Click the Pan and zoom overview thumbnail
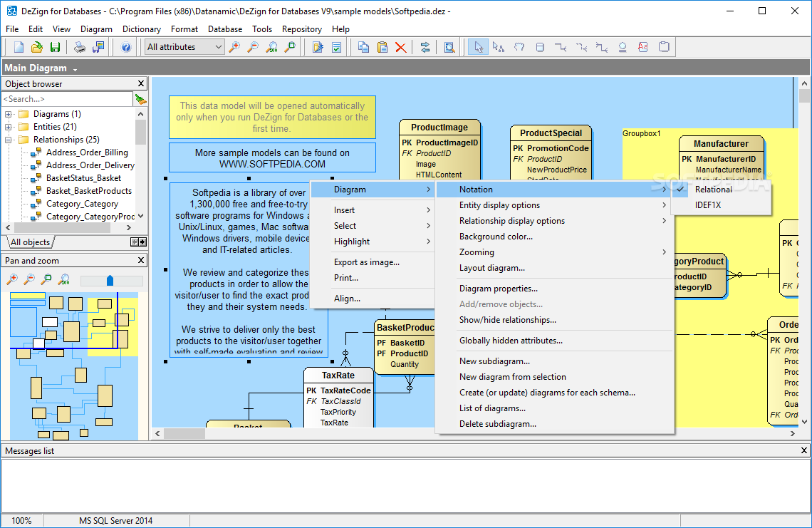 coord(74,366)
